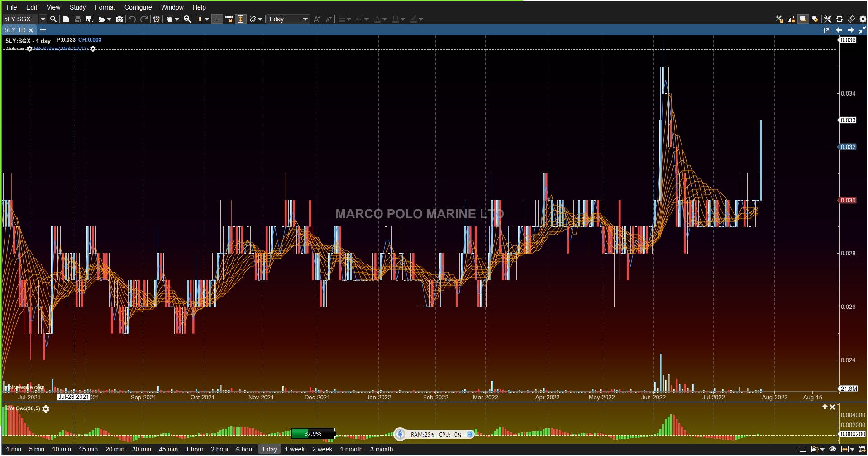
Task: Switch to the 3 month timeframe
Action: (382, 449)
